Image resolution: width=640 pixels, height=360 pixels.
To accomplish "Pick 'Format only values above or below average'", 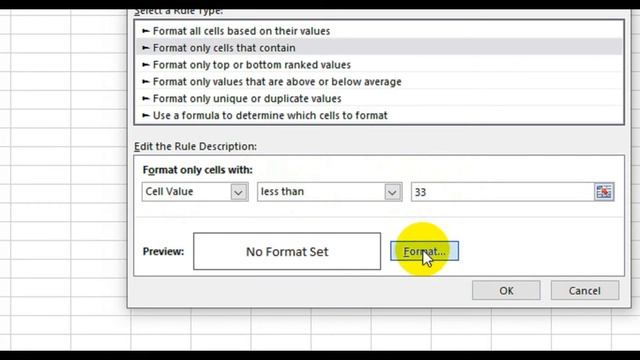I will coord(379,82).
